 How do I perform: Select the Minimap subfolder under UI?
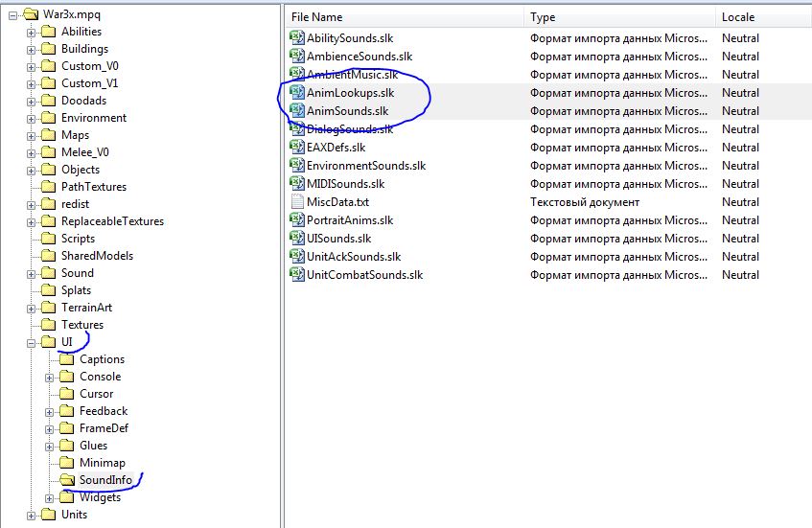pyautogui.click(x=102, y=463)
